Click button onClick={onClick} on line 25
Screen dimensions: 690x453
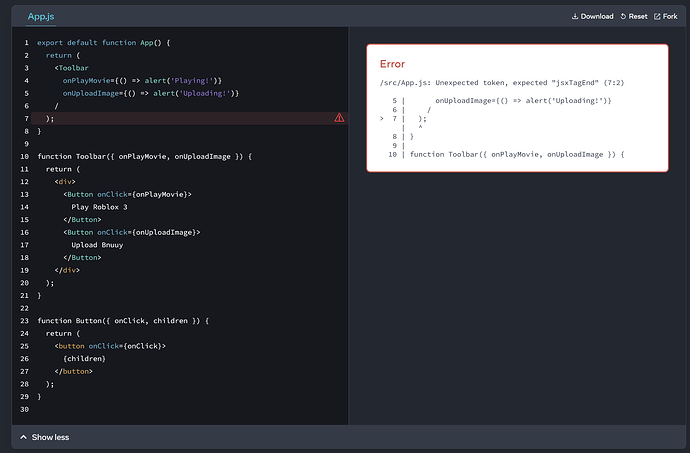[110, 346]
